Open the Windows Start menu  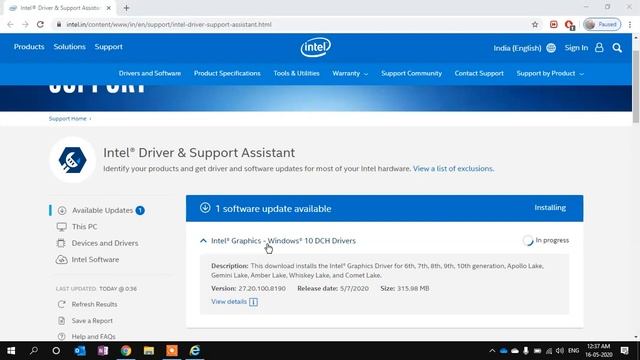click(x=11, y=351)
